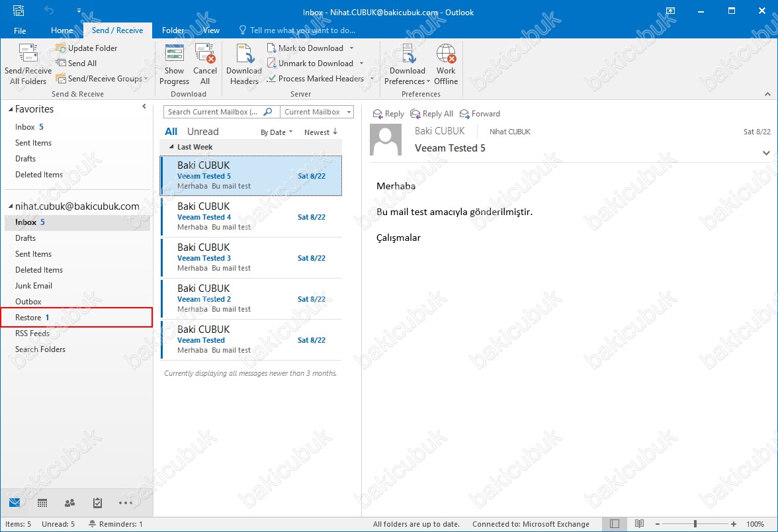This screenshot has height=532, width=778.
Task: Open RSS Feeds folder
Action: (x=77, y=333)
